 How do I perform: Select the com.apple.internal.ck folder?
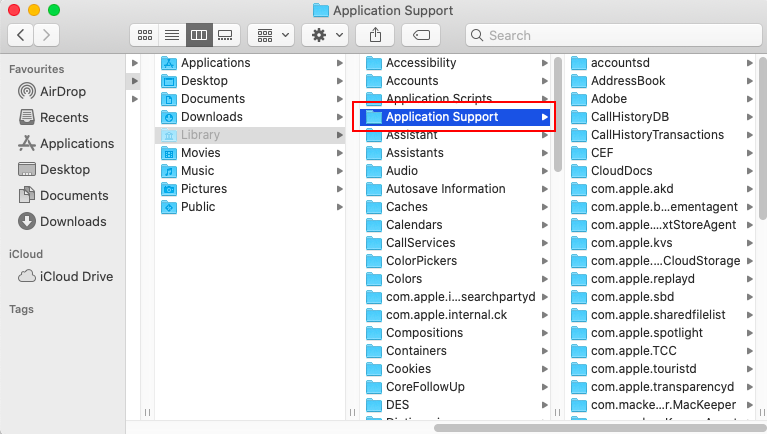click(x=455, y=315)
